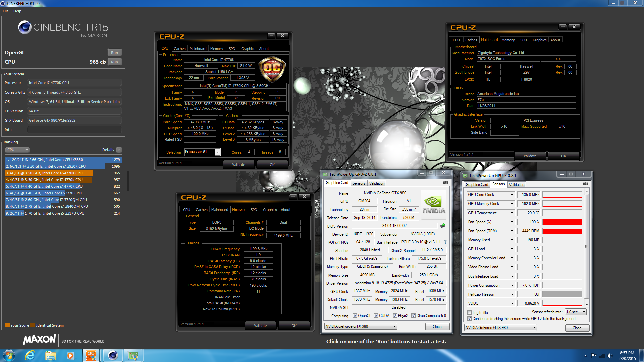Select the GPU-Z taskbar icon
This screenshot has height=362, width=644.
(133, 355)
